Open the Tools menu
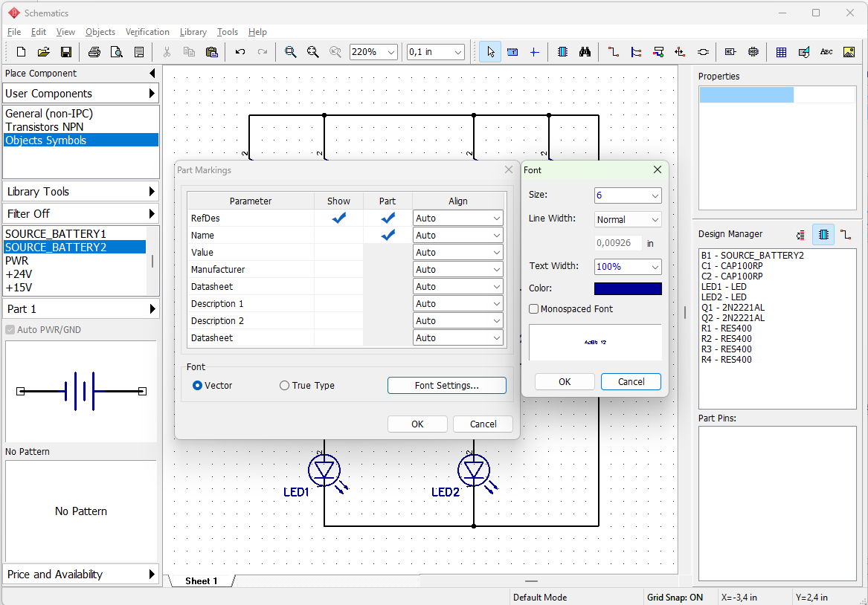 228,32
